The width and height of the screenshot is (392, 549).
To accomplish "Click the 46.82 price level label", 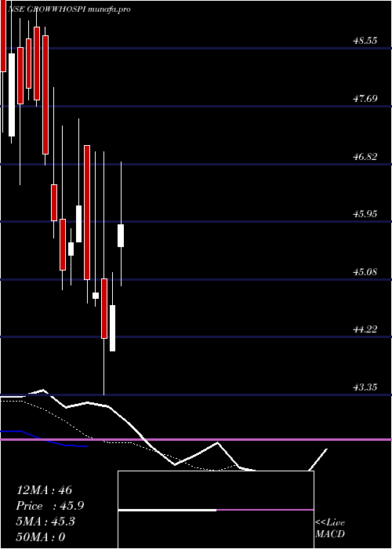I will pyautogui.click(x=365, y=156).
